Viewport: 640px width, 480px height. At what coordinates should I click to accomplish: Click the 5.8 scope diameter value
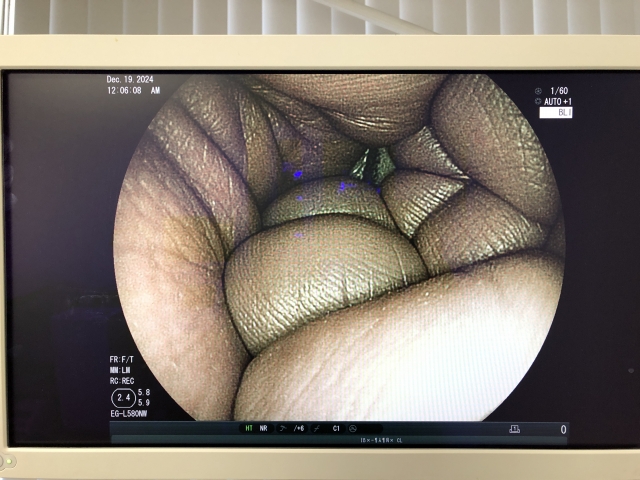[x=144, y=392]
